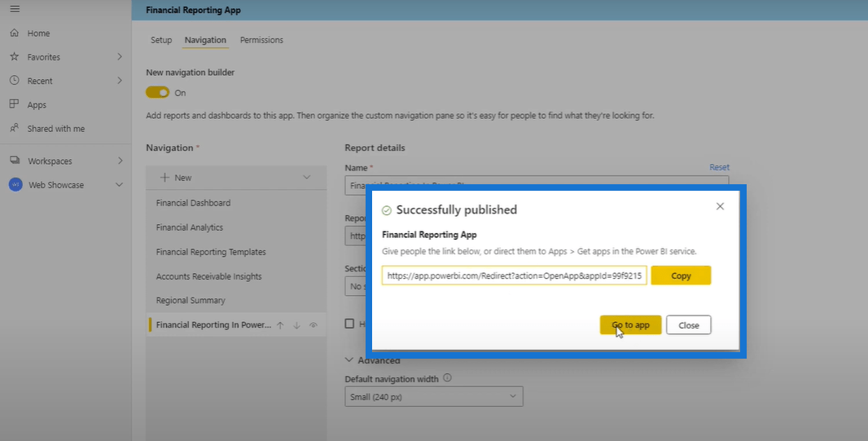The image size is (868, 441).
Task: Move Financial Reporting In Power item up
Action: [280, 326]
